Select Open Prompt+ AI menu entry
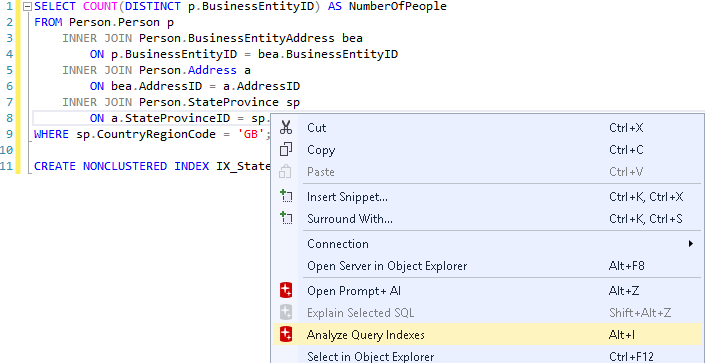This screenshot has width=705, height=363. coord(487,291)
